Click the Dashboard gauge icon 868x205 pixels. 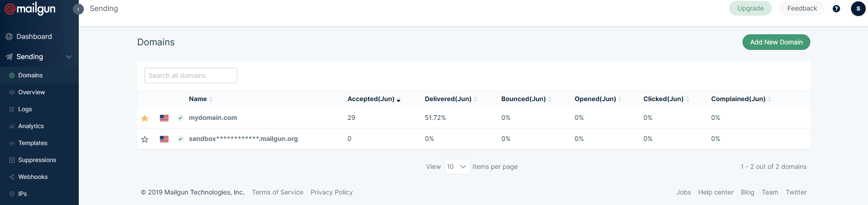pos(9,37)
